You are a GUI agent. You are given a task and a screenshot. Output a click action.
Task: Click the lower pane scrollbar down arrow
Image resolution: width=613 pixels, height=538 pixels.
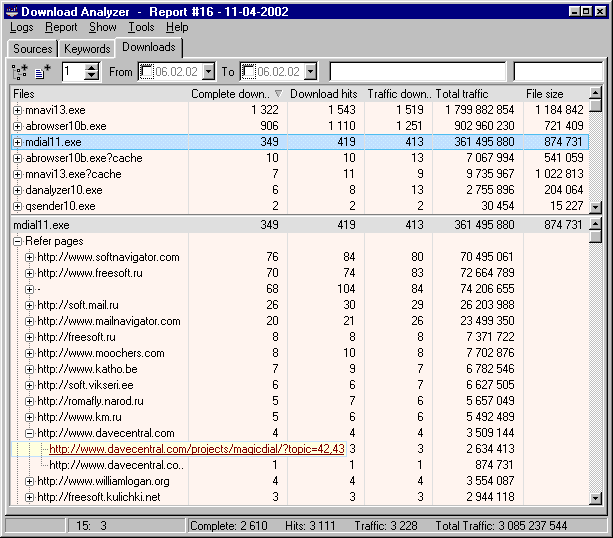[595, 498]
